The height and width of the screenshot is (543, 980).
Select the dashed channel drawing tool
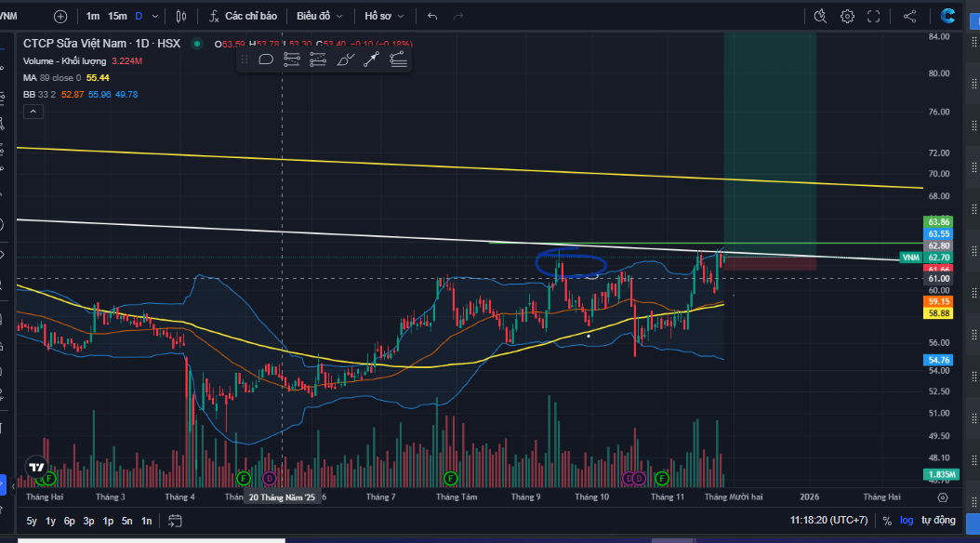coord(317,60)
